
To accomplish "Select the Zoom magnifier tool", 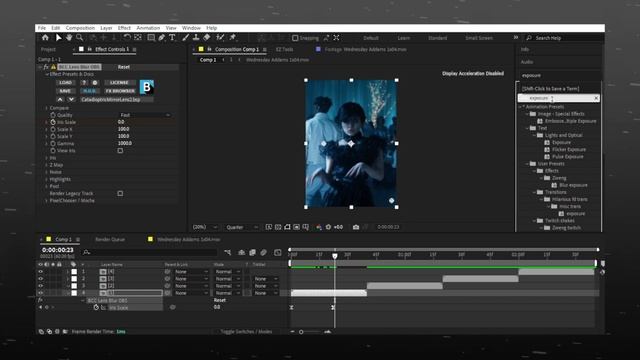I will pyautogui.click(x=80, y=38).
